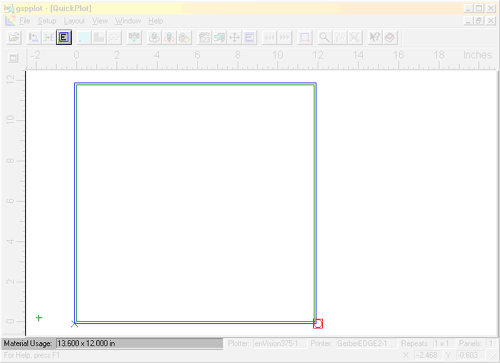Open the Layout menu
Screen dimensions: 500x363
[74, 21]
